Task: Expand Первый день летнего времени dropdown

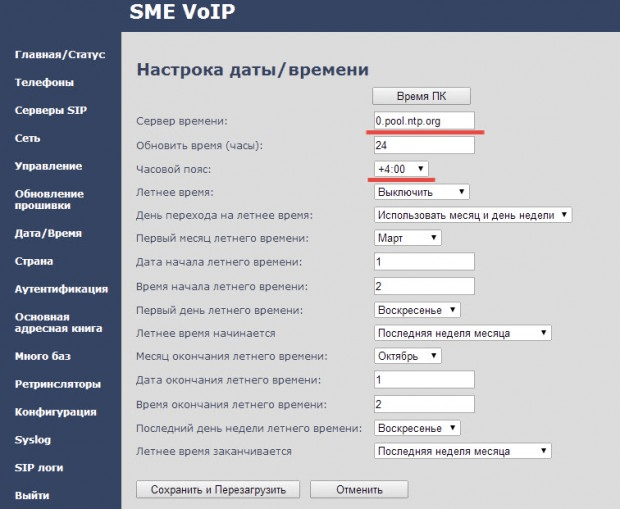Action: point(417,310)
